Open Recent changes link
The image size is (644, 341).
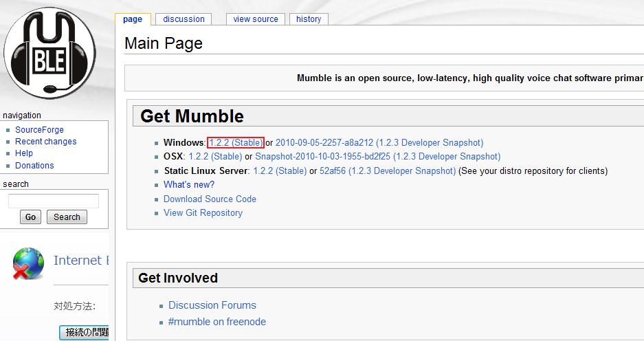45,142
